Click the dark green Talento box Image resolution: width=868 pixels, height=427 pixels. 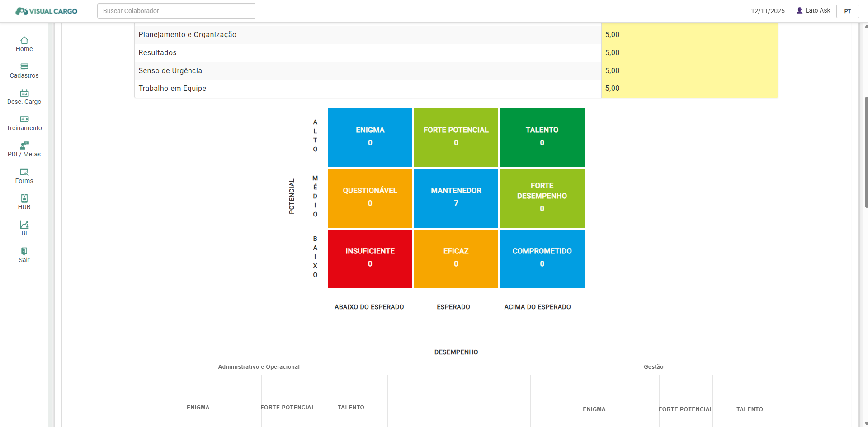(x=542, y=137)
